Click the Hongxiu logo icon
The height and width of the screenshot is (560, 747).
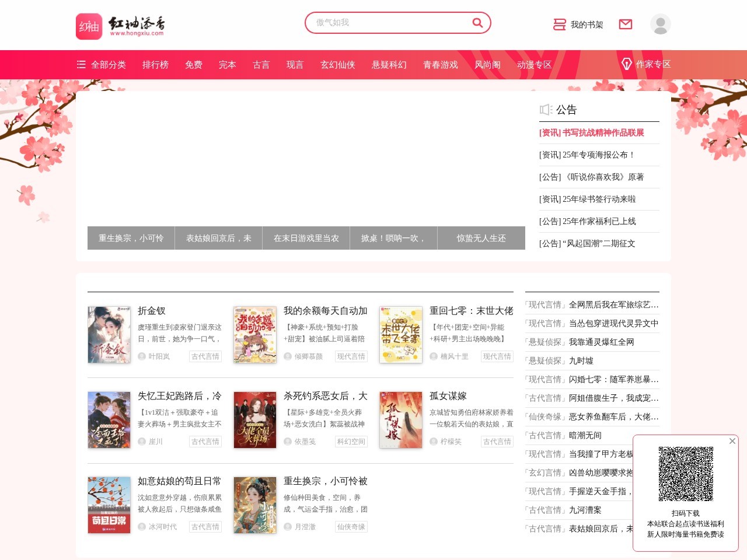(x=89, y=26)
